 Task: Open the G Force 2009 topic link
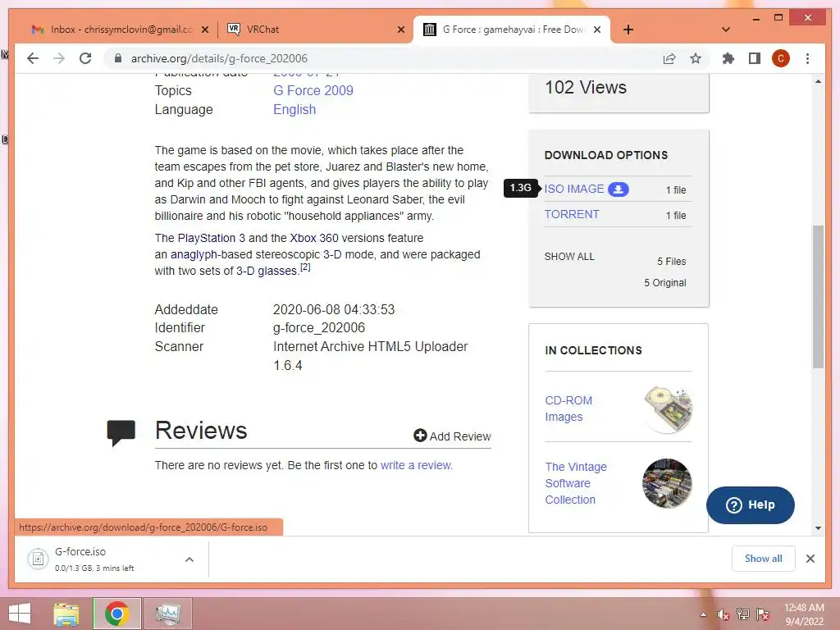coord(313,90)
